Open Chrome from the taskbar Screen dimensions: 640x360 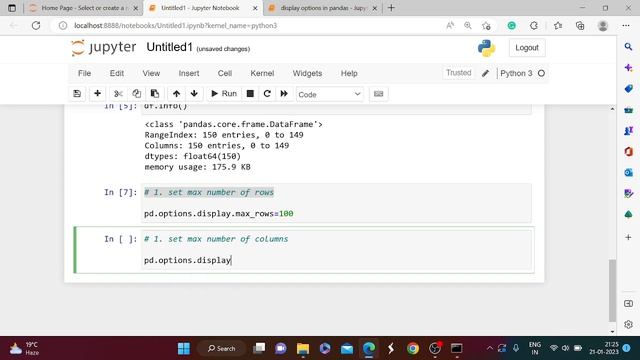point(413,348)
